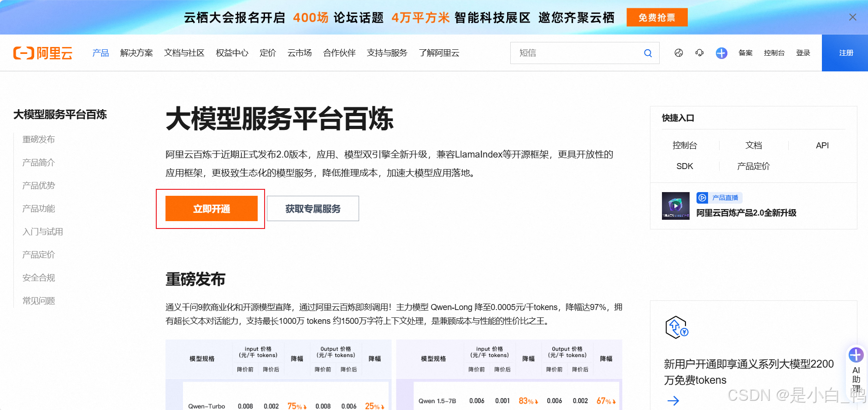The image size is (868, 410).
Task: Click the search magnifier icon
Action: point(648,53)
